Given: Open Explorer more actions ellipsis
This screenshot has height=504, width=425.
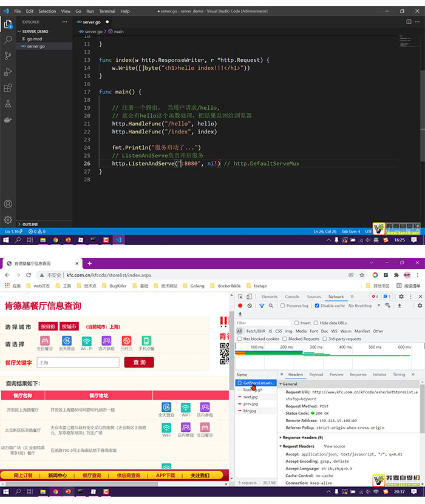Looking at the screenshot, I should coord(65,22).
